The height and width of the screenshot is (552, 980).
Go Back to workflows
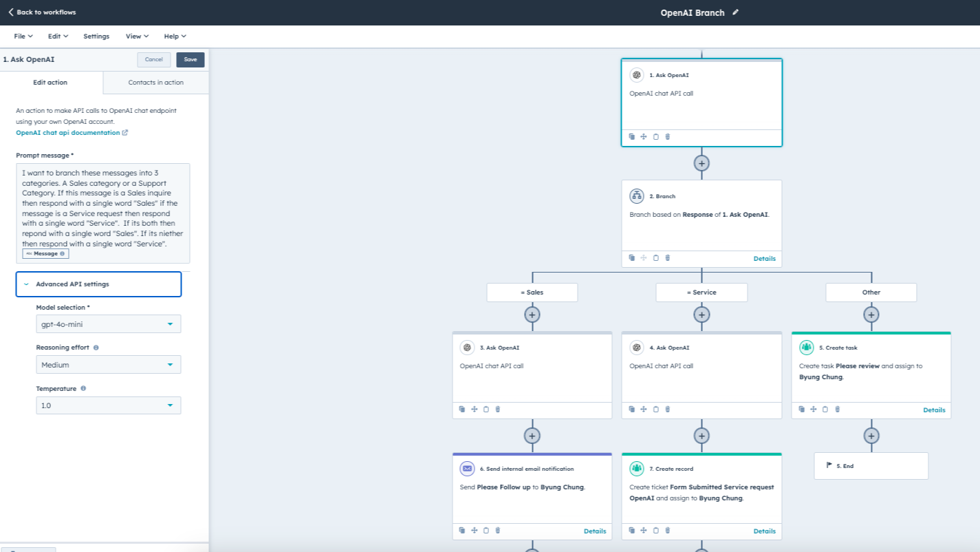(x=42, y=12)
